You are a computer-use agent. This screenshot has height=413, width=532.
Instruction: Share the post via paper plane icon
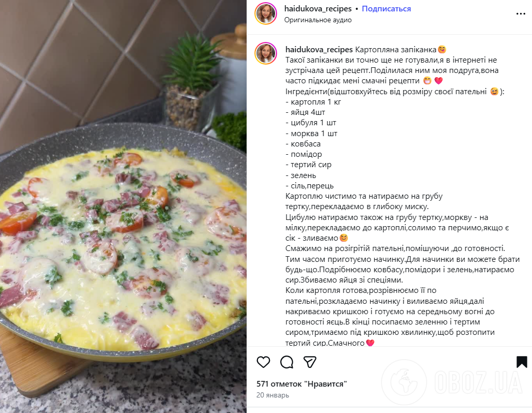(310, 362)
